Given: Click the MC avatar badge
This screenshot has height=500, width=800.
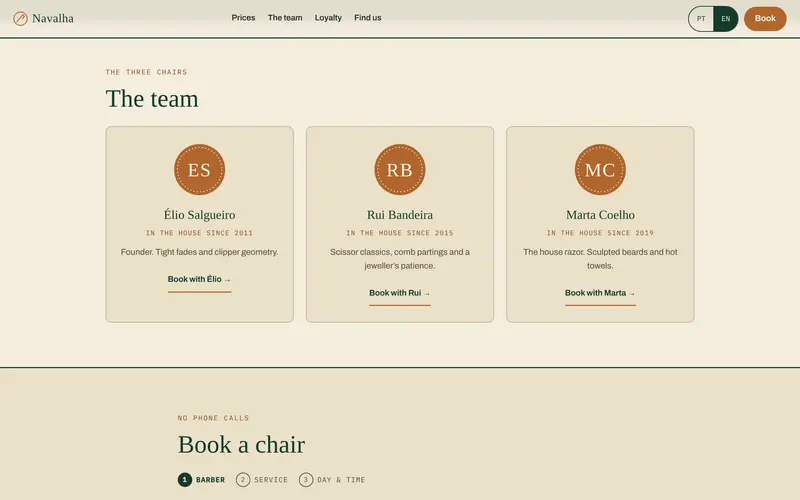Looking at the screenshot, I should tap(600, 169).
